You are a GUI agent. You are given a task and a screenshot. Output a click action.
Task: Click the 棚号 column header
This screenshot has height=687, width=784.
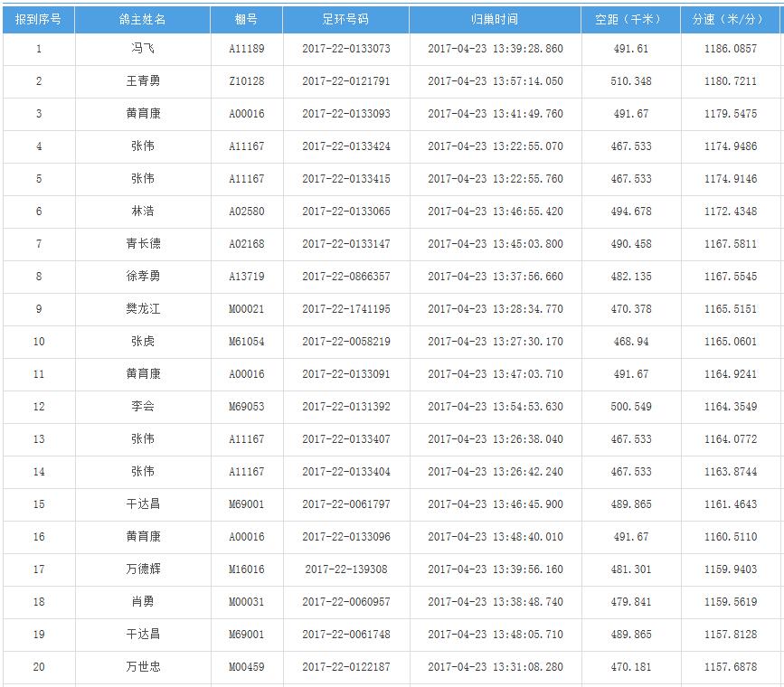click(x=246, y=19)
